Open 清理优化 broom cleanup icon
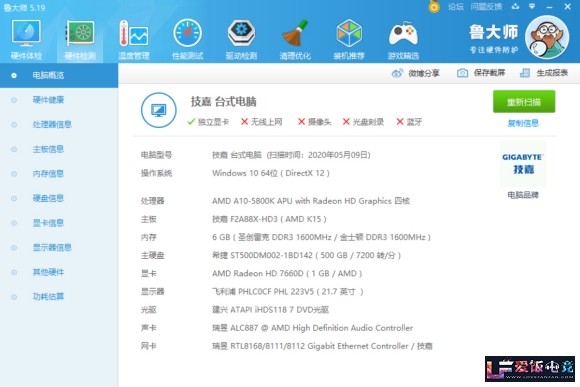This screenshot has width=580, height=387. coord(295,33)
